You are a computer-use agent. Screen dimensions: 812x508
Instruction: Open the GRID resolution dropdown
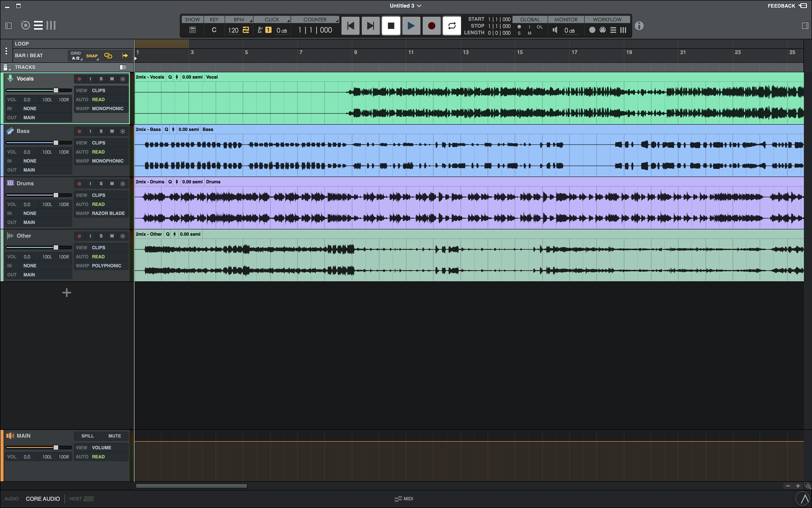click(x=76, y=56)
